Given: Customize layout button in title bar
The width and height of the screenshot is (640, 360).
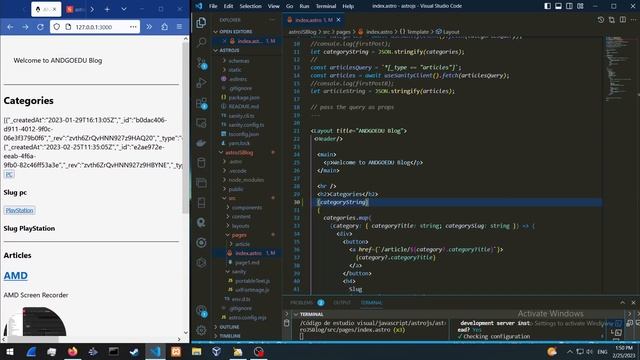Looking at the screenshot, I should pos(580,6).
